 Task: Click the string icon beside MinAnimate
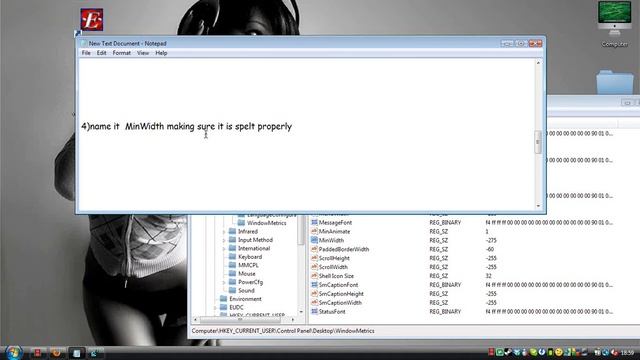click(314, 231)
